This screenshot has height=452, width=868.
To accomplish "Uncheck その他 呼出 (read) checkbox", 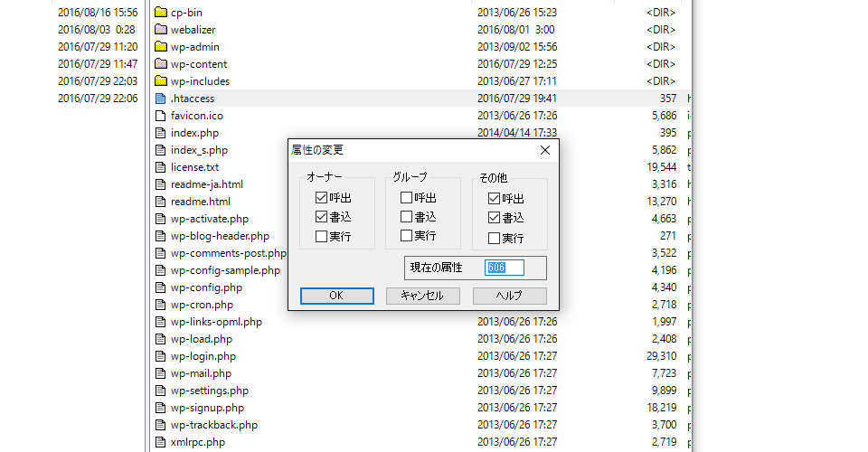I will click(x=494, y=198).
